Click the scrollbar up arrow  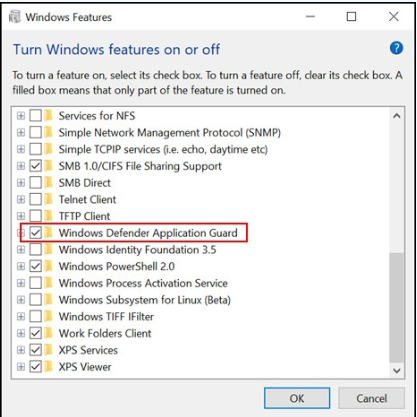[396, 116]
